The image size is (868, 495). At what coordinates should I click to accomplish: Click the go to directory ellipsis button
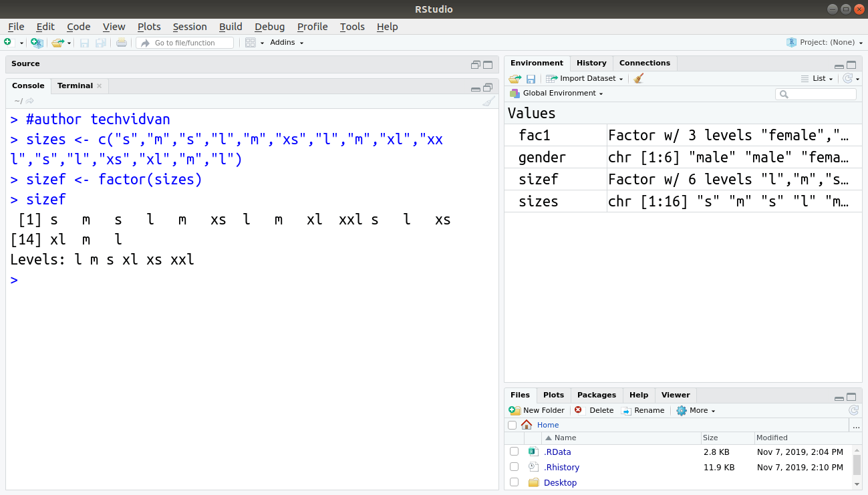pos(856,426)
